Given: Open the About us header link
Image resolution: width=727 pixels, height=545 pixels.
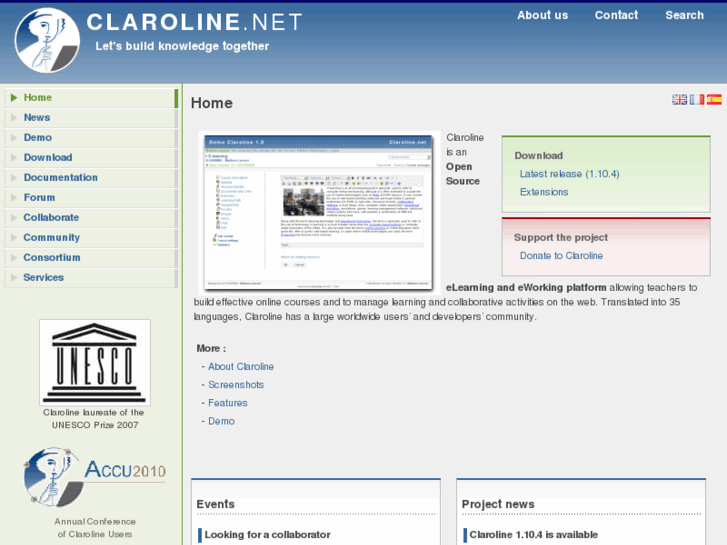Looking at the screenshot, I should point(542,15).
